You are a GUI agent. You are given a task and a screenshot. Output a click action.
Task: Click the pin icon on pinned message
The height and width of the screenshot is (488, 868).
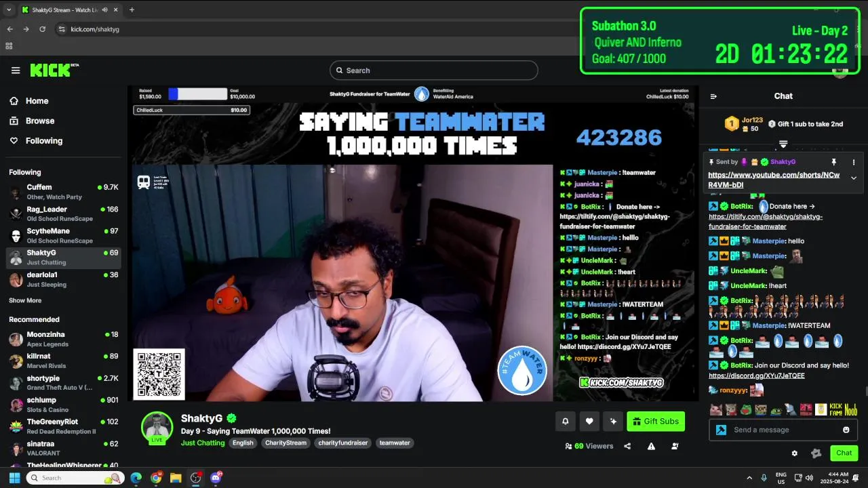pos(834,162)
